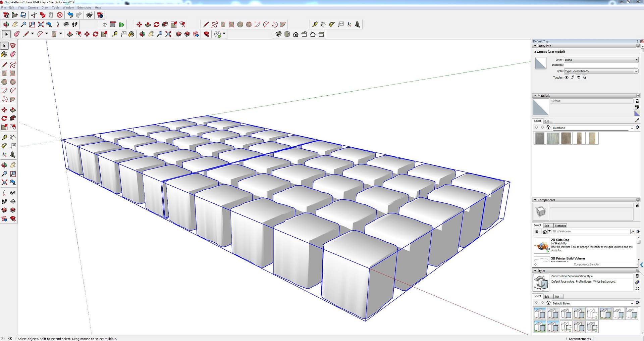Click the Print icon in top toolbar
The width and height of the screenshot is (644, 341).
click(x=89, y=15)
